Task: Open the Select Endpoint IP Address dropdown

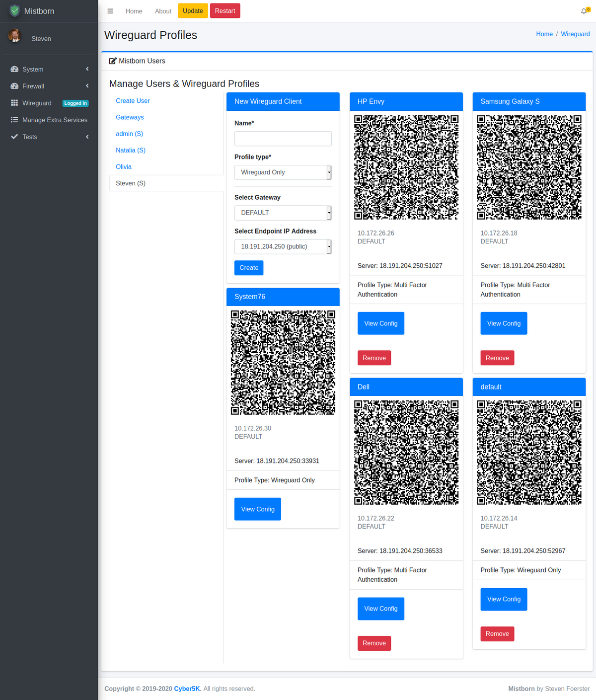Action: click(x=283, y=246)
